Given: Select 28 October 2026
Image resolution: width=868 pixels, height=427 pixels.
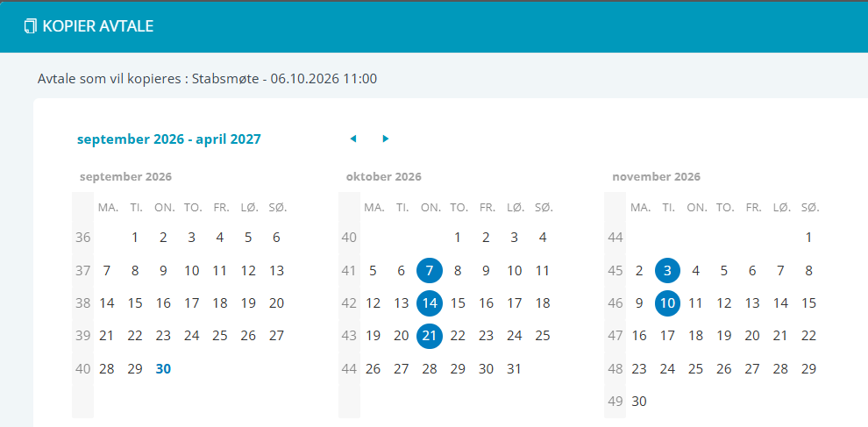Looking at the screenshot, I should click(x=430, y=369).
